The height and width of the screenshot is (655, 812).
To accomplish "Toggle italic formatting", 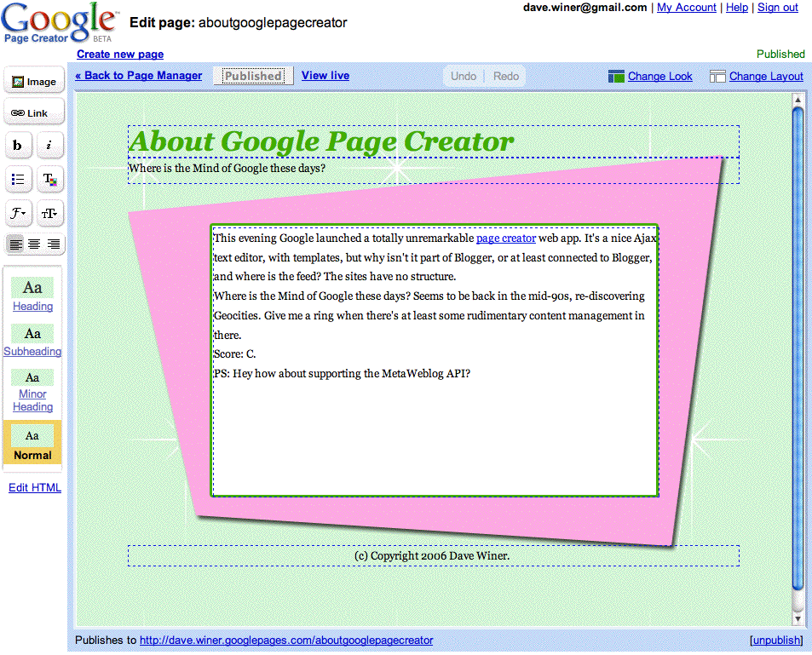I will click(49, 145).
